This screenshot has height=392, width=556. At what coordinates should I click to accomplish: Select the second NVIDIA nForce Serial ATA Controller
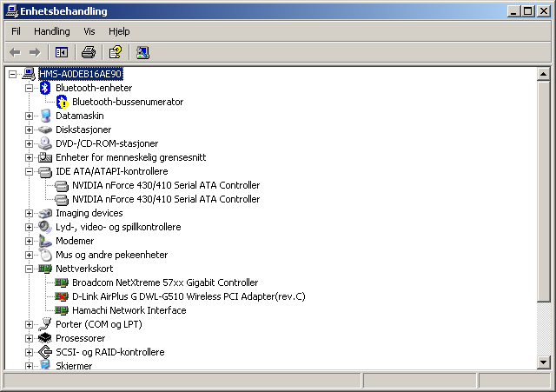coord(166,199)
